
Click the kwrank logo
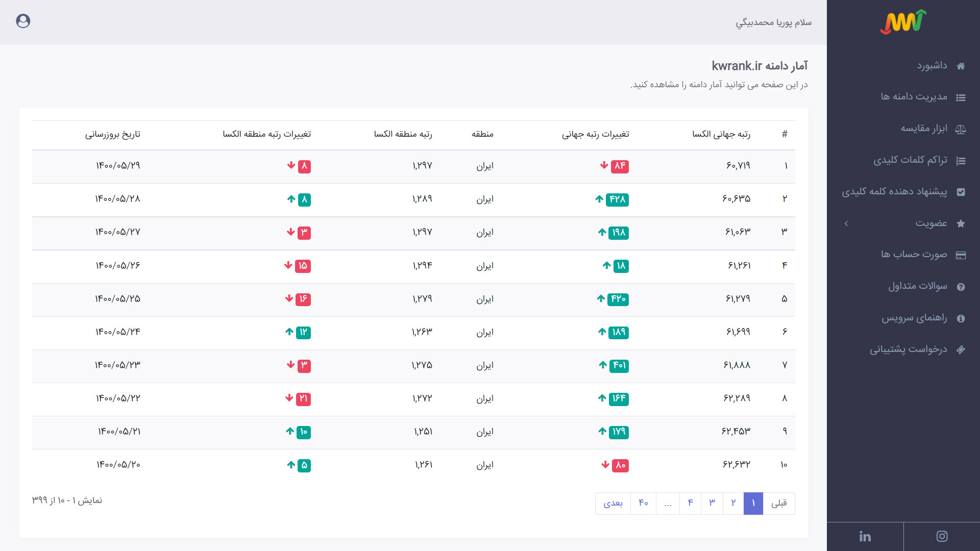(903, 22)
